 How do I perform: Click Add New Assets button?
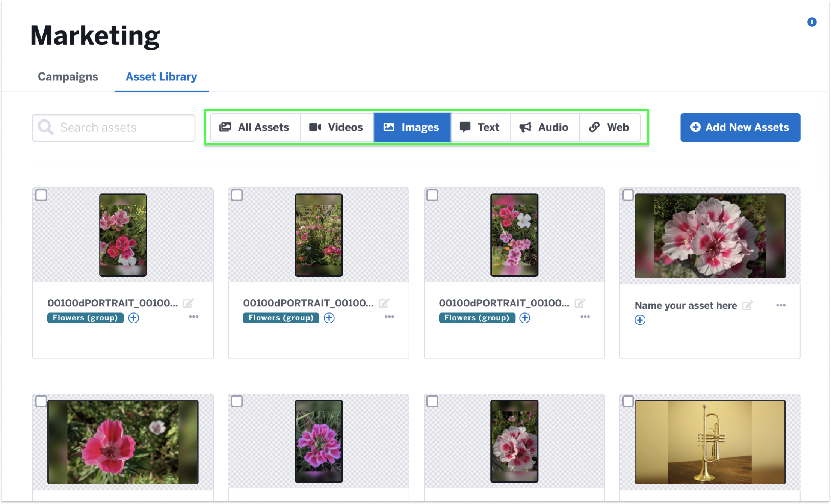740,127
